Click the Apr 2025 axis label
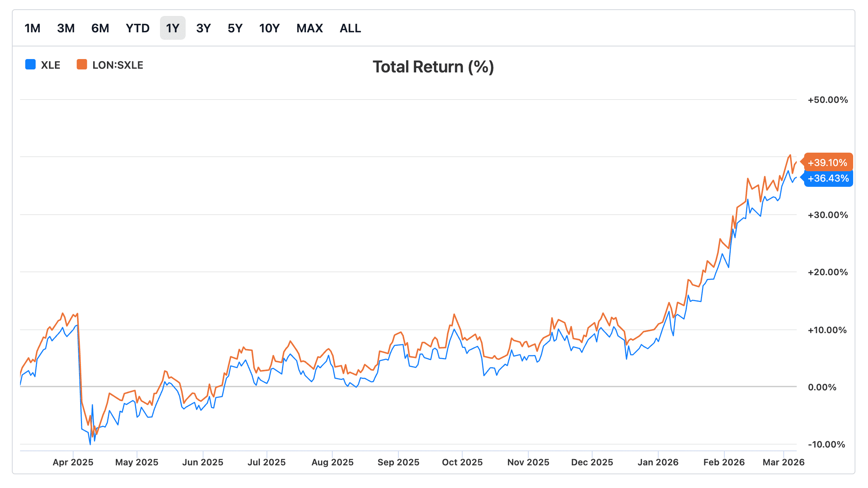 (x=73, y=462)
